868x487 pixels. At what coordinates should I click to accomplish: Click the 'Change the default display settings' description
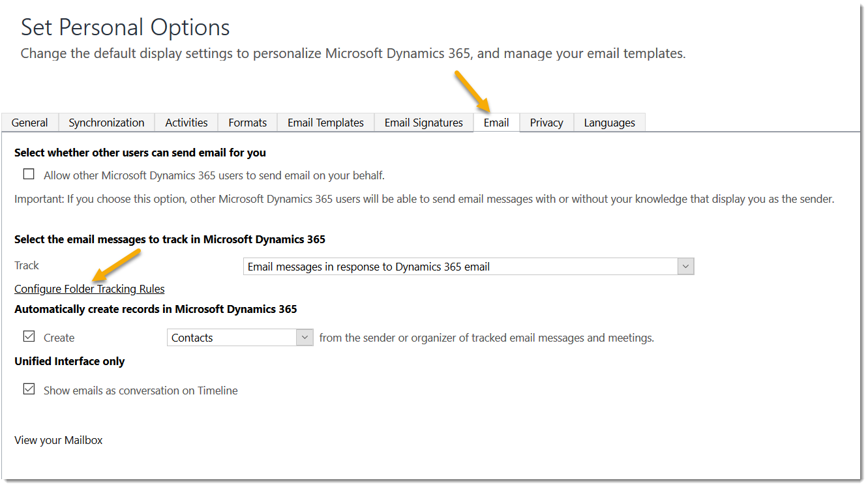point(353,53)
